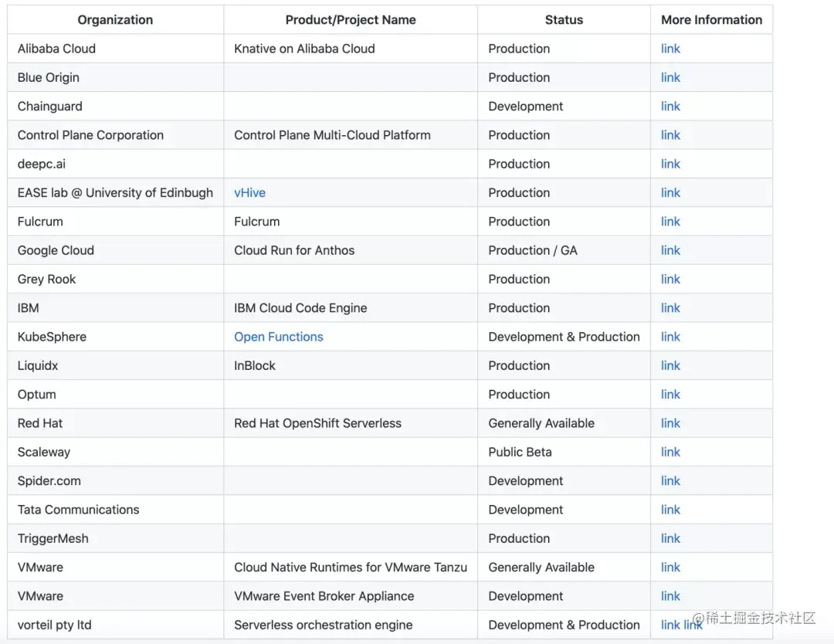The width and height of the screenshot is (834, 644).
Task: Select the Google Cloud organization cell
Action: pos(115,250)
